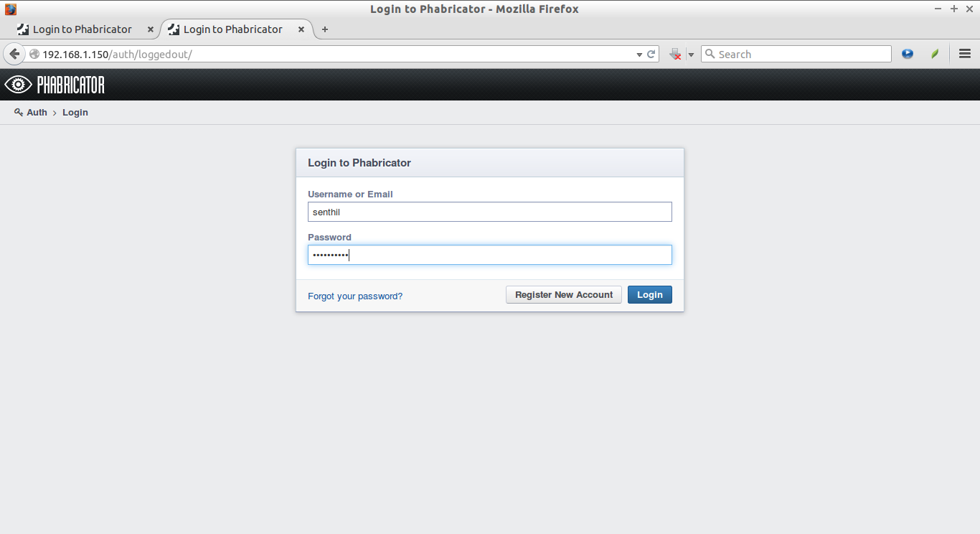Click the Login breadcrumb

tap(75, 112)
